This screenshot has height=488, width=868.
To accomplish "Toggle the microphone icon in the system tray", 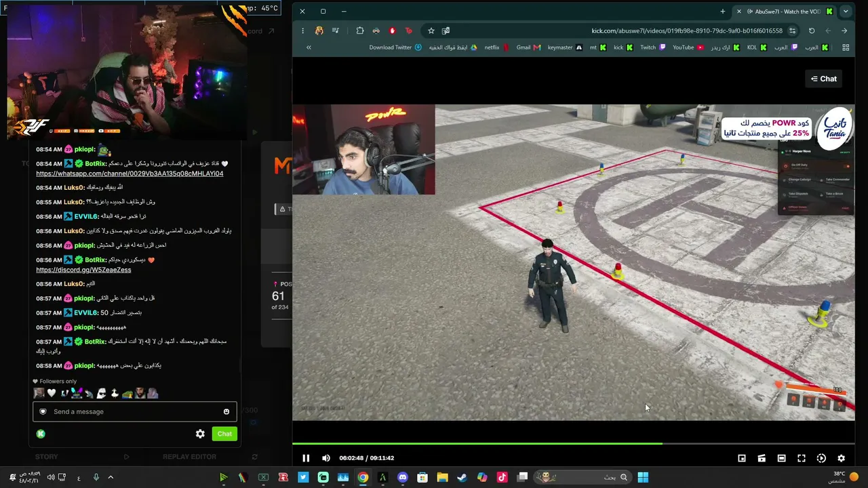I will point(96,477).
